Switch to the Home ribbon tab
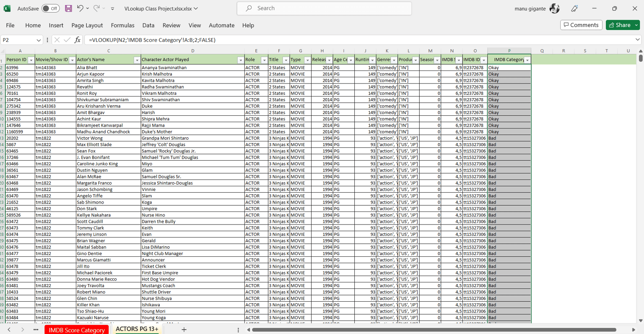644x334 pixels. (33, 25)
